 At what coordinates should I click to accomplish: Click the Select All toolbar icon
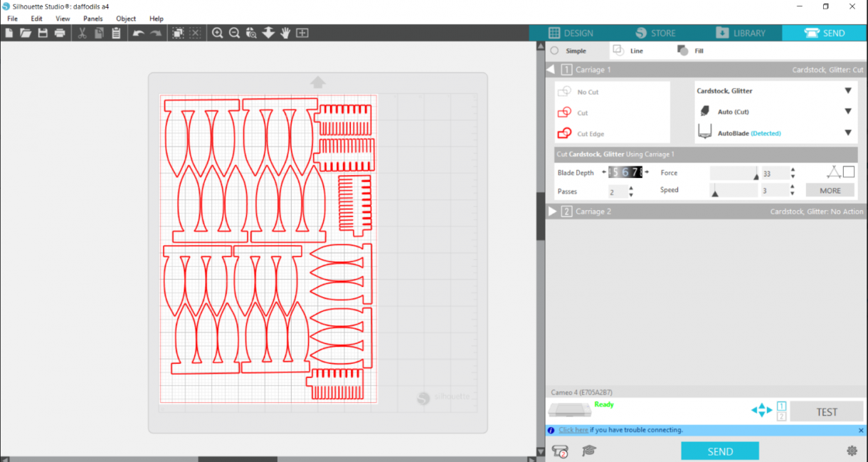coord(178,33)
